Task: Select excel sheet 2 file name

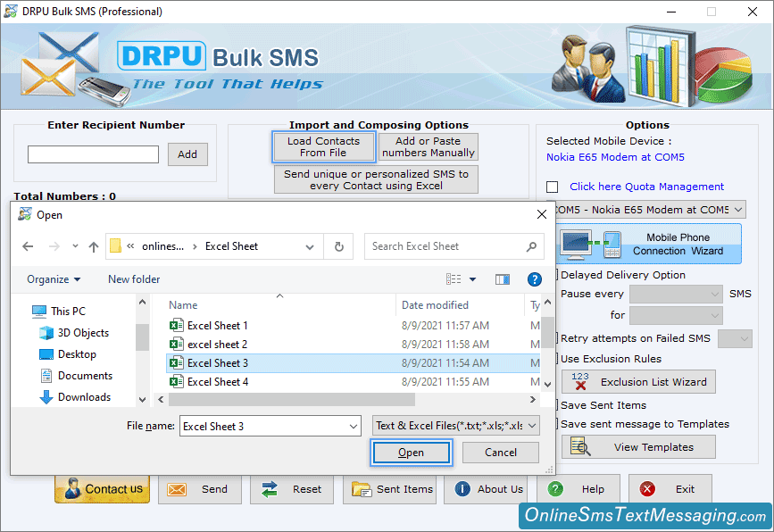Action: click(x=217, y=345)
